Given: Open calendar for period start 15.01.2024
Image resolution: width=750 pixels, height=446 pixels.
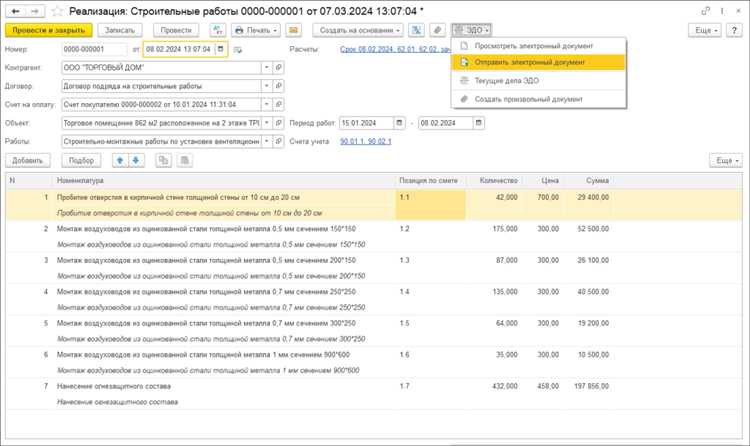Looking at the screenshot, I should point(399,123).
